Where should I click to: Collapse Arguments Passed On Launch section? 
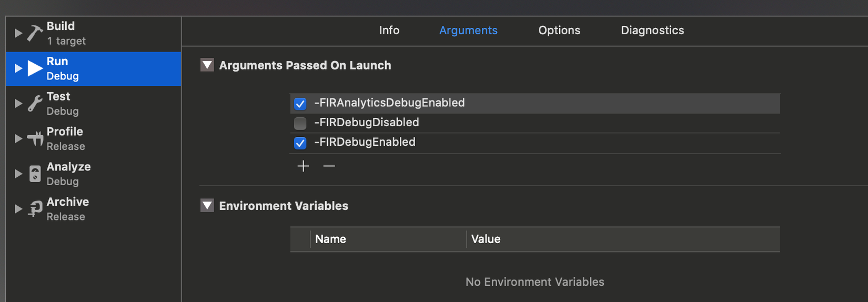tap(207, 65)
